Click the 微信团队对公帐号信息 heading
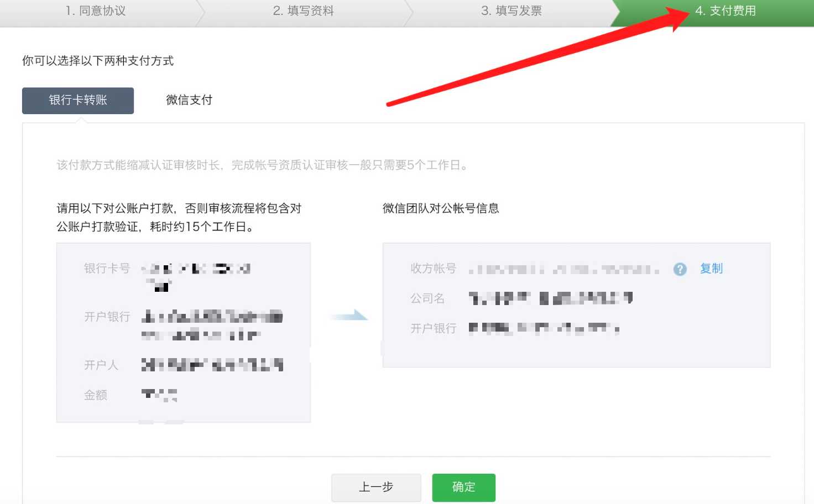The image size is (814, 504). click(x=441, y=208)
